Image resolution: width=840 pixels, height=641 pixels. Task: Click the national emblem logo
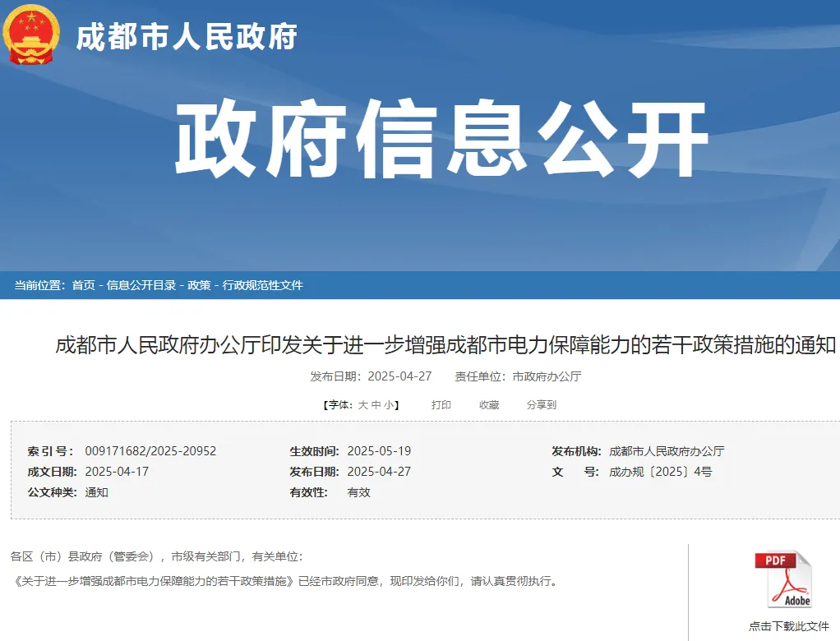pos(31,35)
